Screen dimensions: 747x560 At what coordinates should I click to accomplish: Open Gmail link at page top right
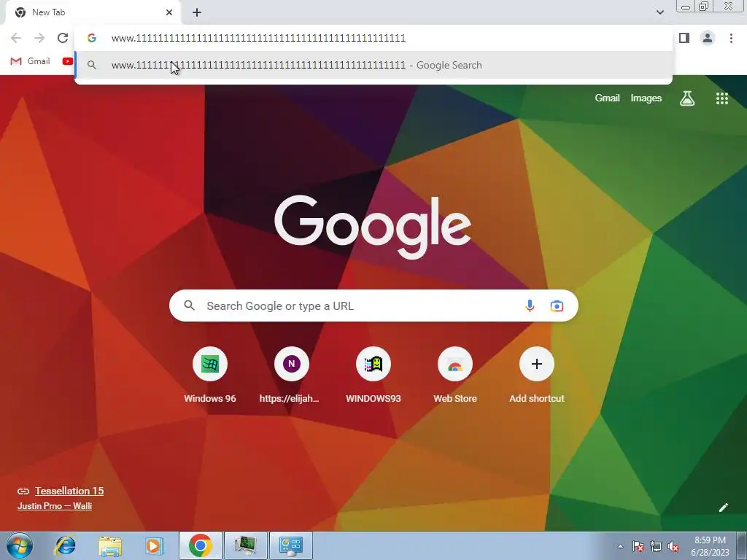coord(607,98)
